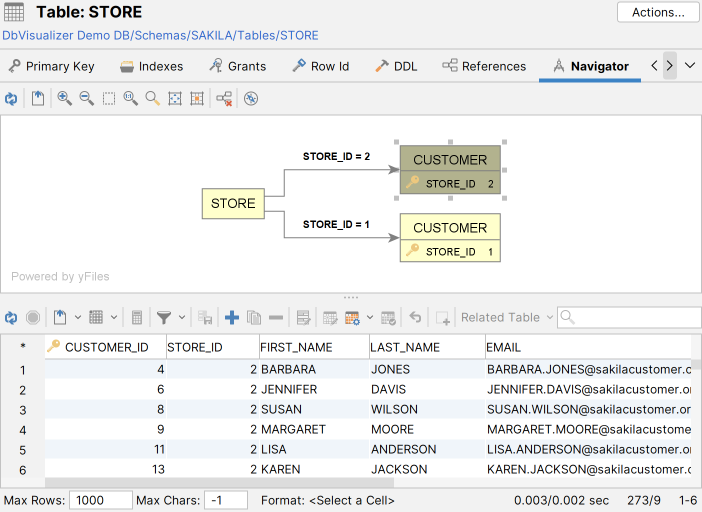Image resolution: width=702 pixels, height=512 pixels.
Task: Select the BARBARA first name cell
Action: click(314, 369)
